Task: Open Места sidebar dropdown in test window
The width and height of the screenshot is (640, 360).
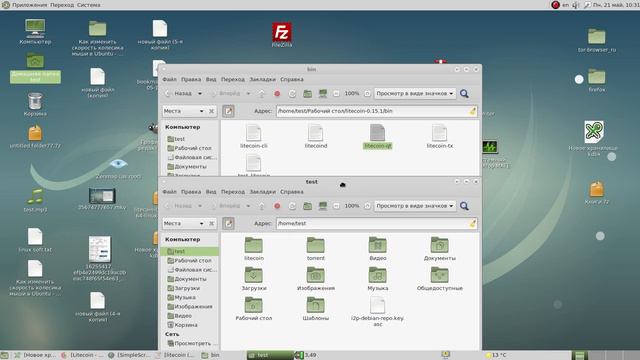Action: coord(184,223)
